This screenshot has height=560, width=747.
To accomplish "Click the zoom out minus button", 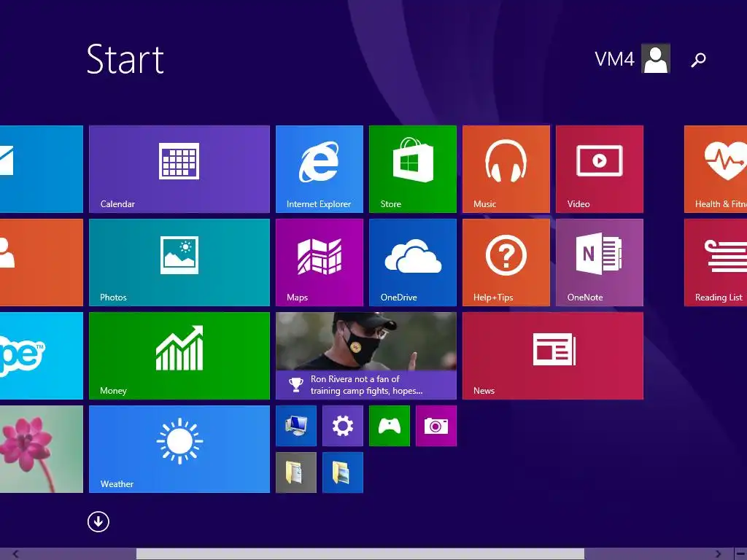I will [x=740, y=554].
